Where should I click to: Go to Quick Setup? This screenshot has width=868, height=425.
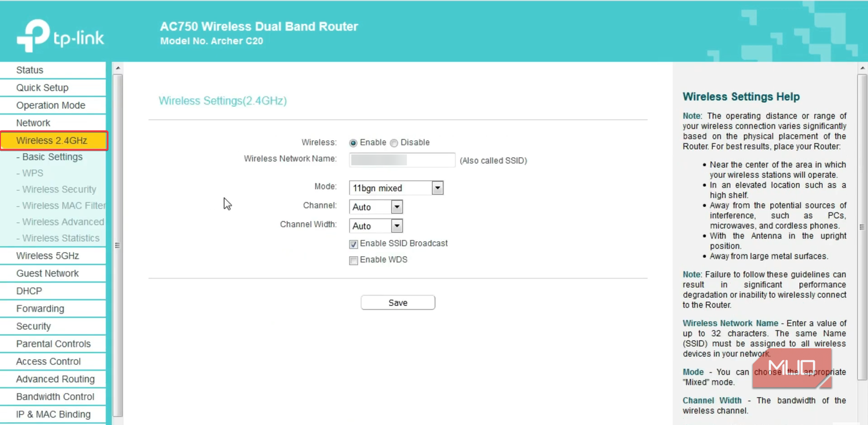tap(53, 88)
